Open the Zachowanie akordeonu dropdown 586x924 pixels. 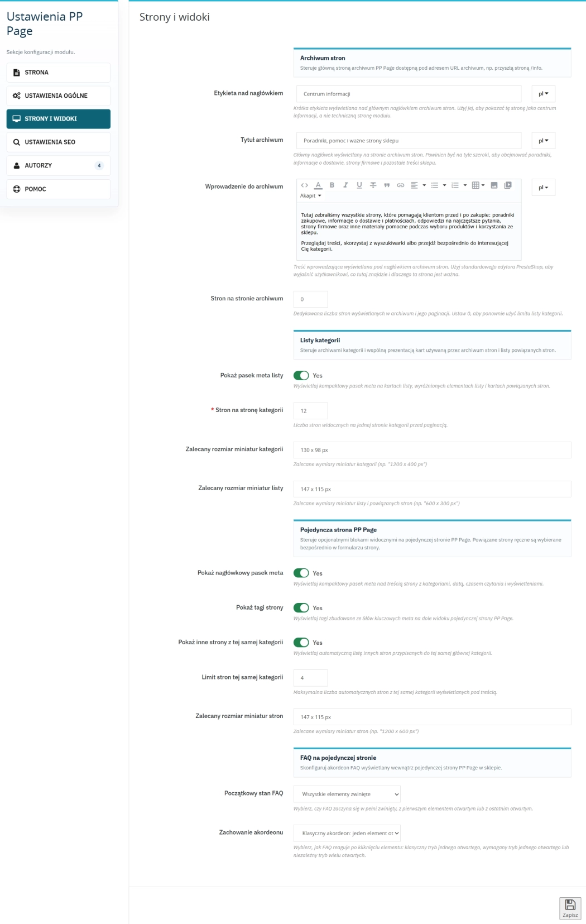pyautogui.click(x=347, y=833)
